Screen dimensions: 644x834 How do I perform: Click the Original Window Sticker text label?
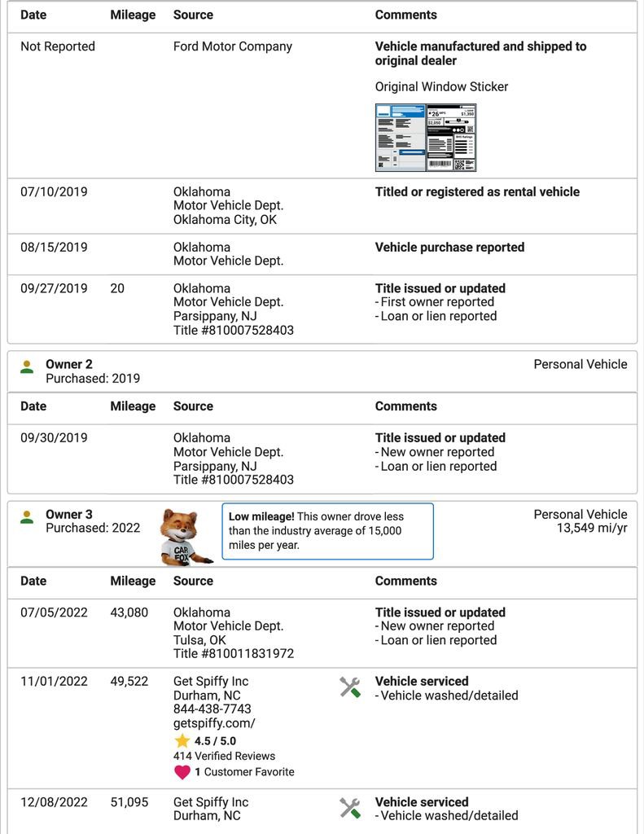click(x=441, y=87)
